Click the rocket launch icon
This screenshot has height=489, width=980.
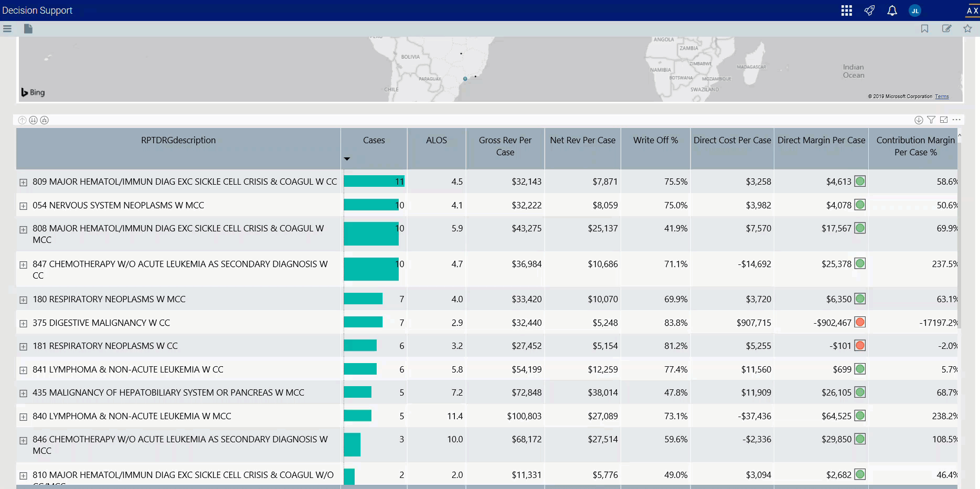(869, 10)
